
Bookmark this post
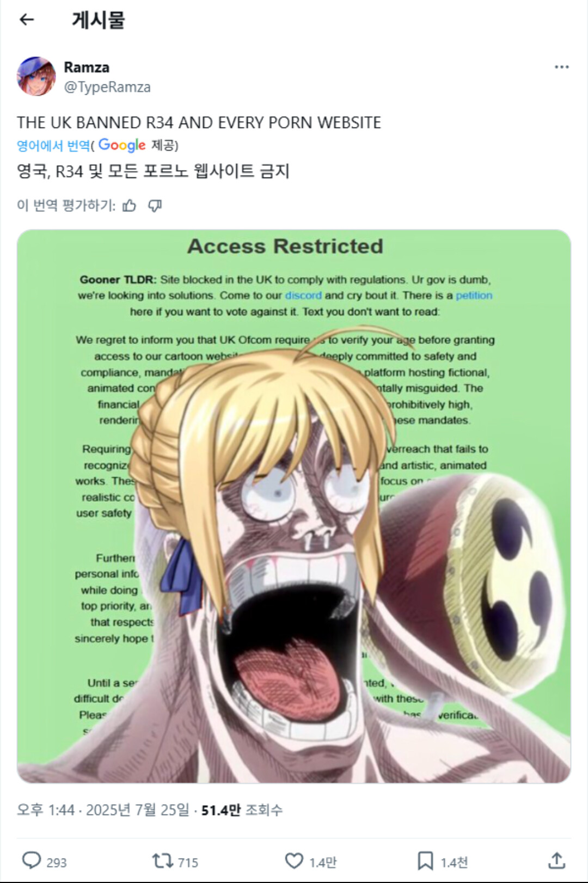coord(425,861)
